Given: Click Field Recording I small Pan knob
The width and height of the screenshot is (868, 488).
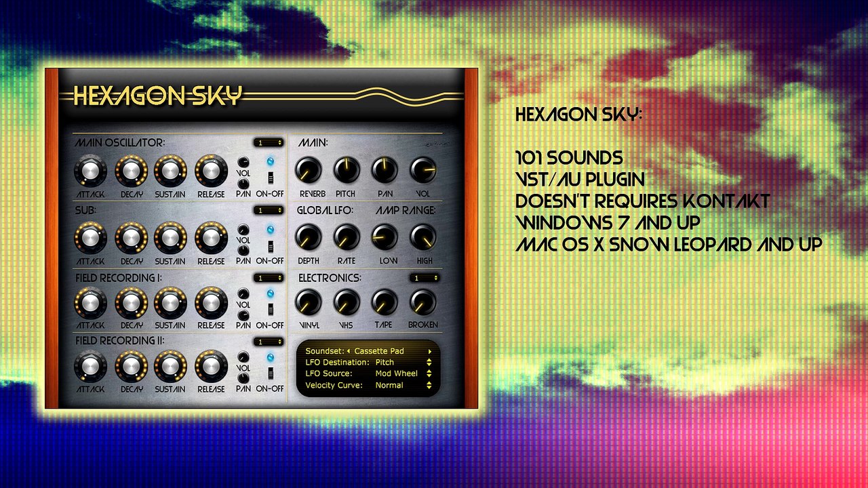Looking at the screenshot, I should point(243,315).
